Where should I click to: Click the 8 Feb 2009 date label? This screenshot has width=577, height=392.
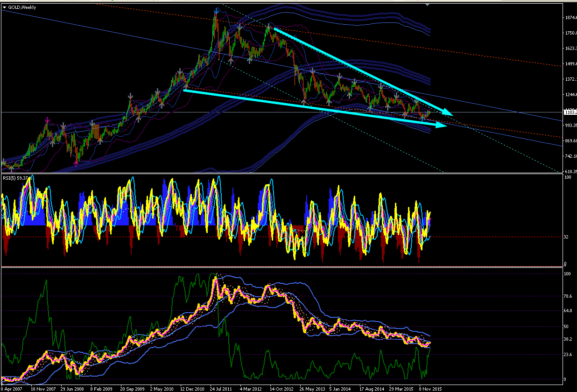pyautogui.click(x=102, y=388)
